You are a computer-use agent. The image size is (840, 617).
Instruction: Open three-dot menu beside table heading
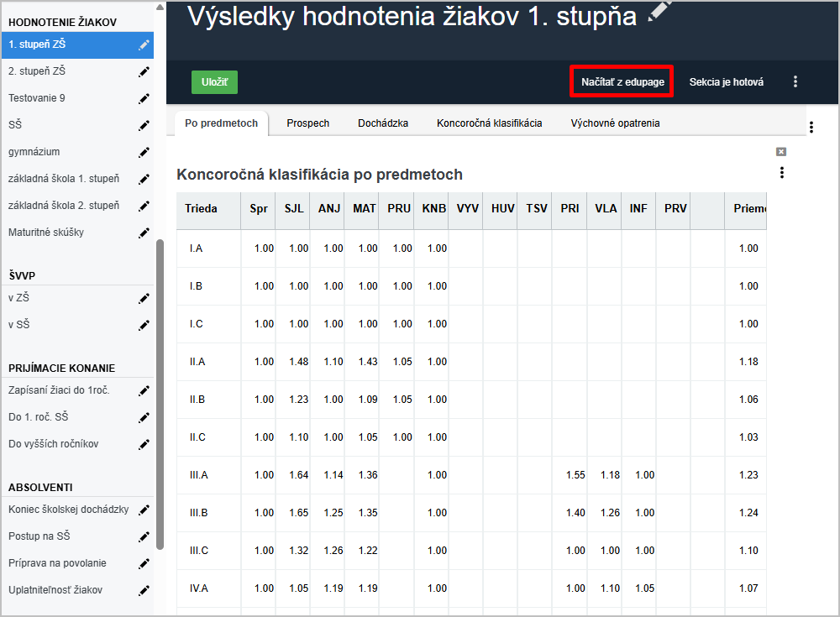[x=782, y=173]
